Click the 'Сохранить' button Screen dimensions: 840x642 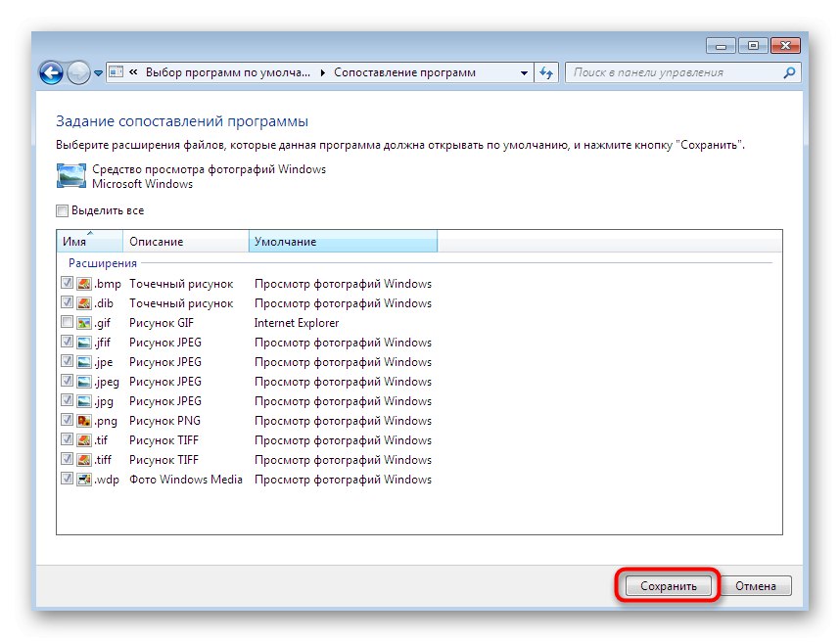[x=668, y=586]
